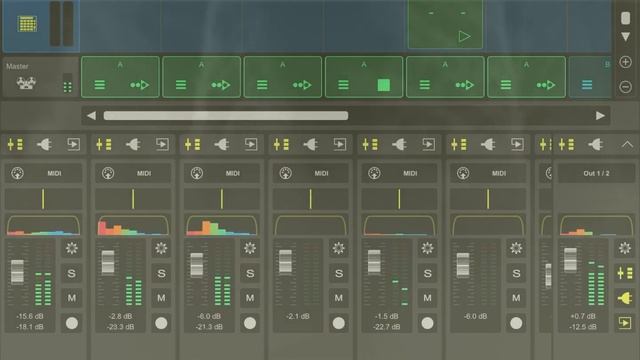Screen dimensions: 640x360
Task: Click the green dots icon on Master track
Action: tap(67, 87)
